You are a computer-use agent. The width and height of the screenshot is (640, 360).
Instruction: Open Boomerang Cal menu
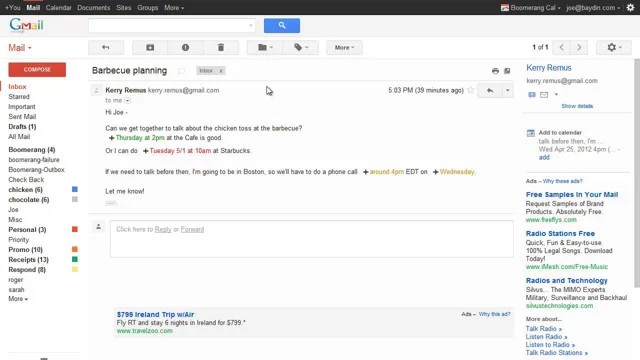coord(531,8)
